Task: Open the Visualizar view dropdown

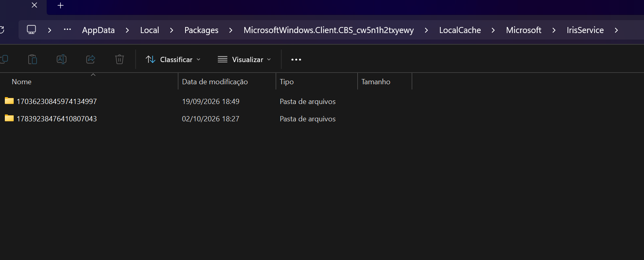Action: pyautogui.click(x=244, y=60)
